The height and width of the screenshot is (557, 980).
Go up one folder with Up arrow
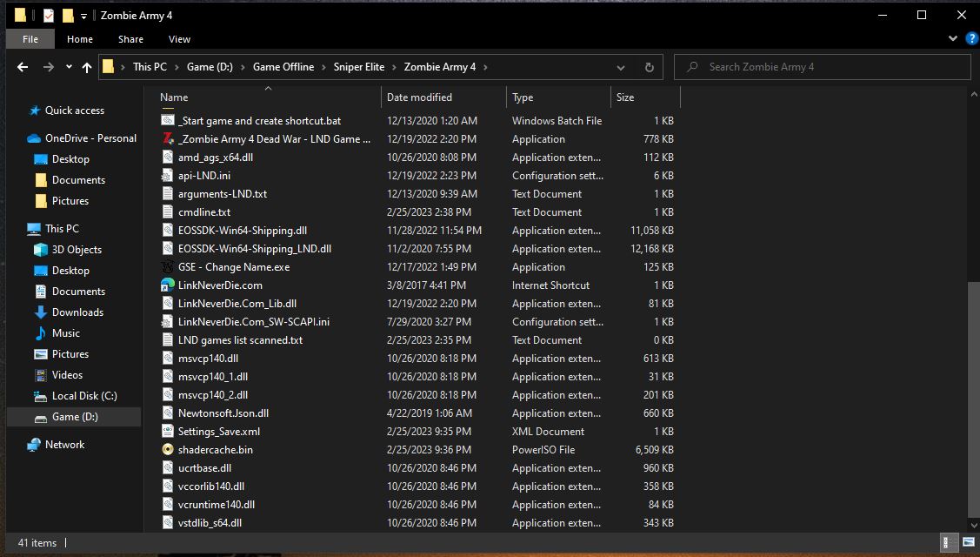coord(87,67)
